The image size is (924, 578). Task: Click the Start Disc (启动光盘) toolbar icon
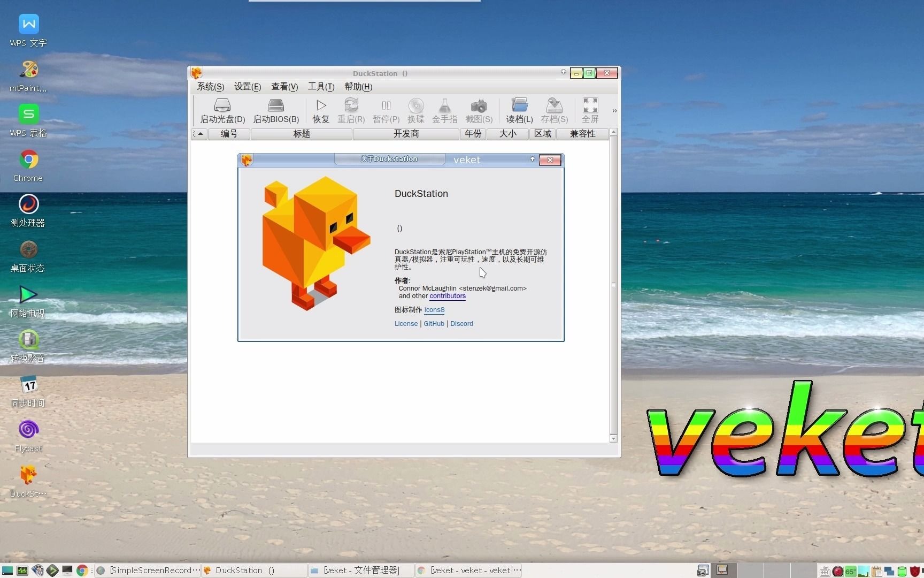point(222,111)
